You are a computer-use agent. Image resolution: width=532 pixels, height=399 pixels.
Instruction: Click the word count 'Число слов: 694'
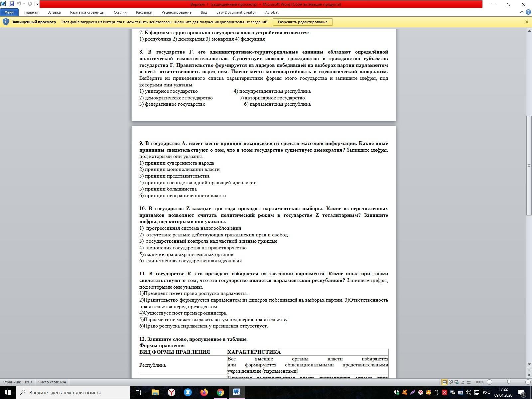click(52, 382)
